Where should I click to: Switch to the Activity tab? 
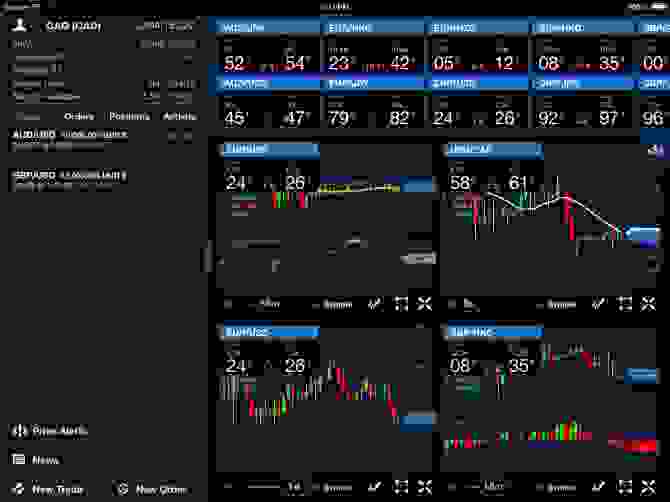point(179,116)
